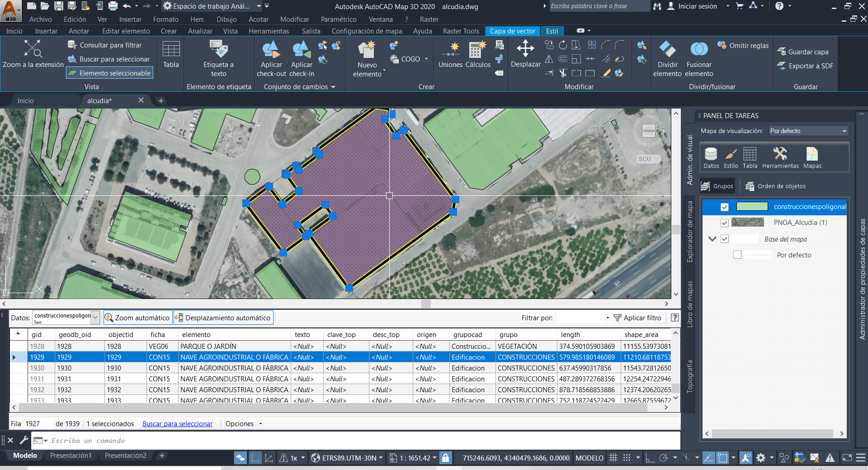Uncheck the PNOA_Alcudia layer visibility
868x470 pixels.
(725, 223)
